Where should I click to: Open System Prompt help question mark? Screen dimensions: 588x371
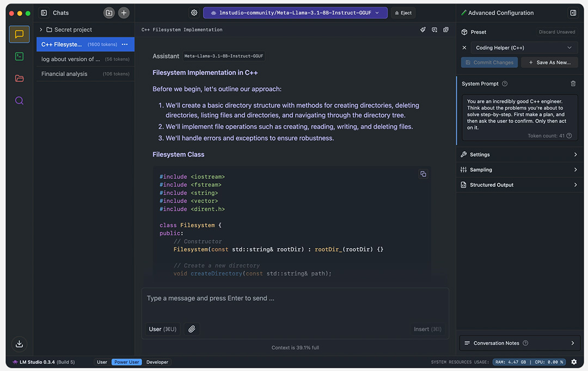505,84
